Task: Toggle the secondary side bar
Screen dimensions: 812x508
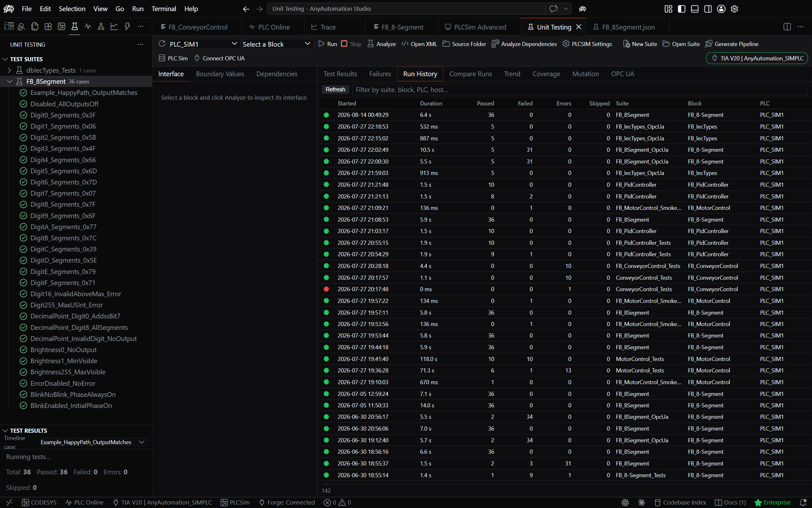Action: pos(708,9)
